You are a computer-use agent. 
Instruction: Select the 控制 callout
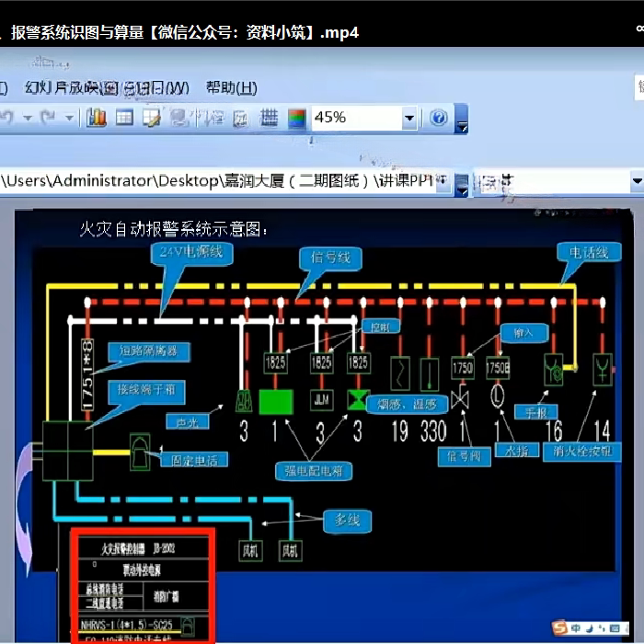[381, 327]
